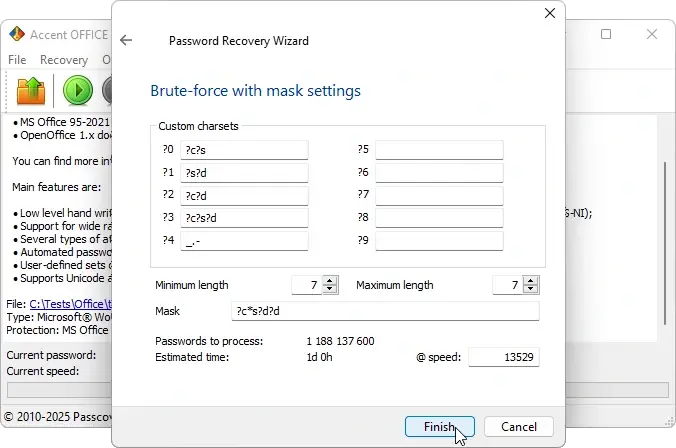Decrease the minimum length value

click(330, 290)
